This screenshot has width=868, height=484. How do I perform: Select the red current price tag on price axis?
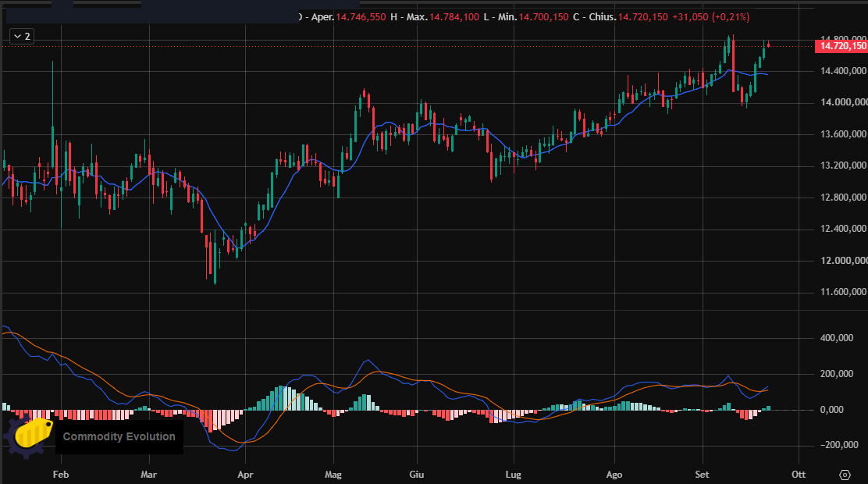841,46
